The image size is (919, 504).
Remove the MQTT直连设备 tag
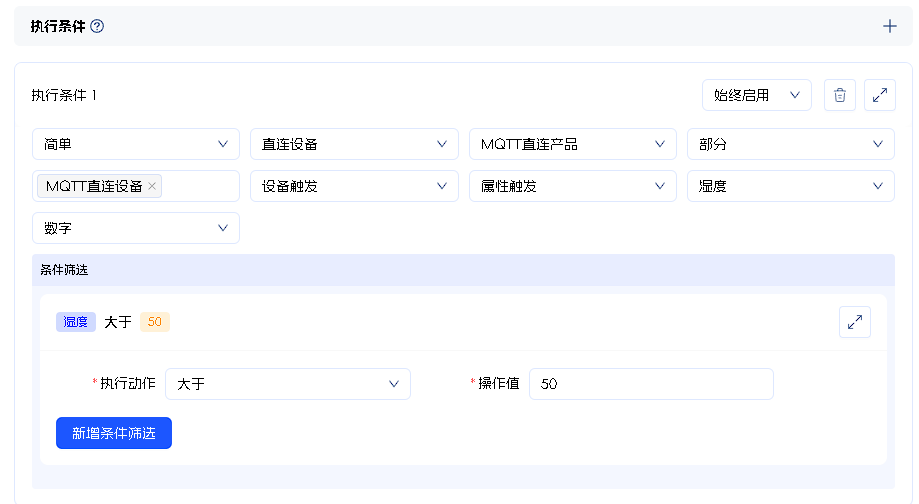coord(152,186)
